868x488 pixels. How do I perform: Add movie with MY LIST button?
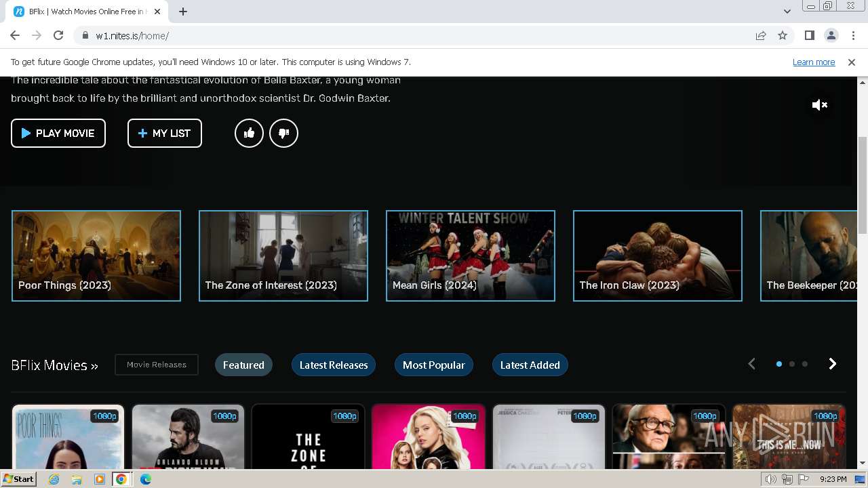(x=165, y=133)
